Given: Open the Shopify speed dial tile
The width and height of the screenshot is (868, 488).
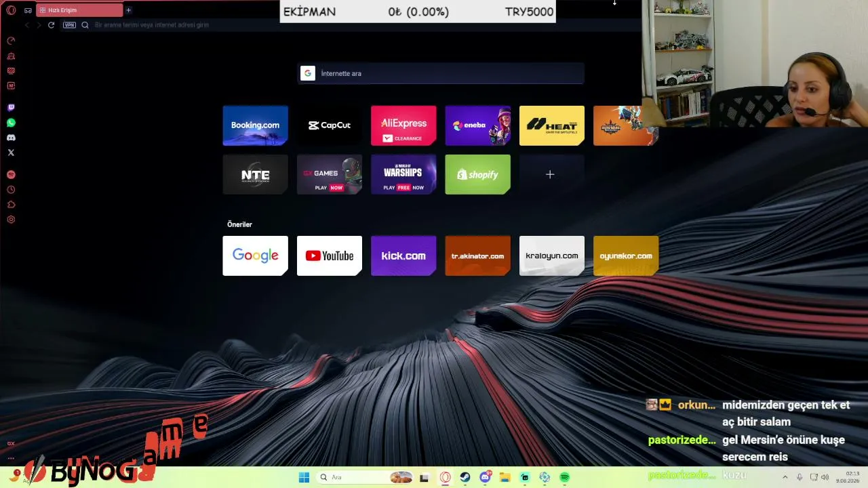Looking at the screenshot, I should tap(477, 175).
